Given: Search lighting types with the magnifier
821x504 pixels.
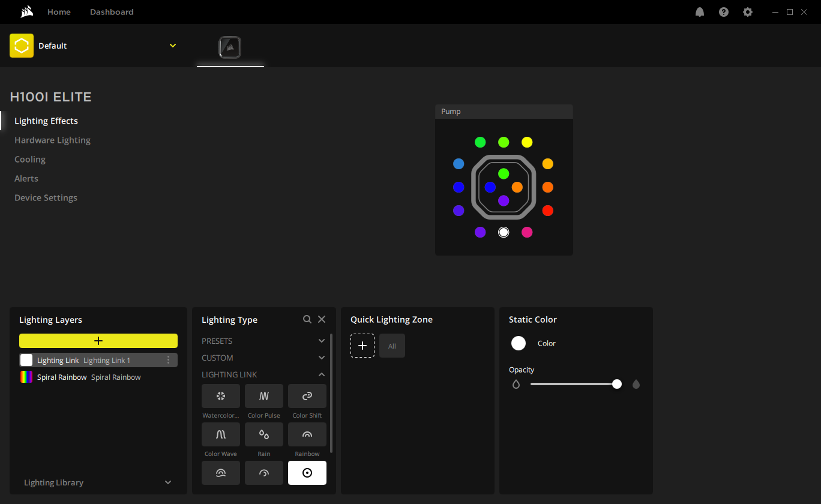Looking at the screenshot, I should (x=307, y=320).
